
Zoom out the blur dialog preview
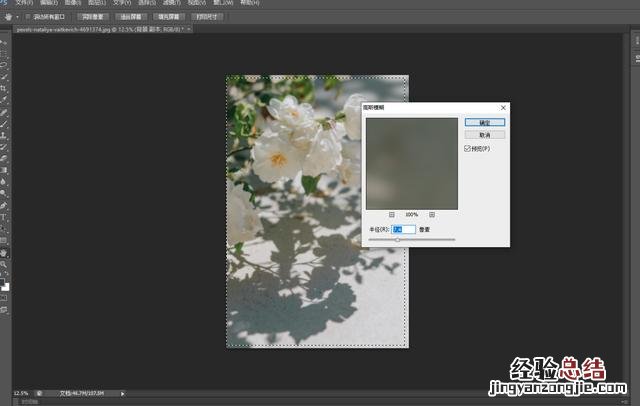[x=391, y=215]
